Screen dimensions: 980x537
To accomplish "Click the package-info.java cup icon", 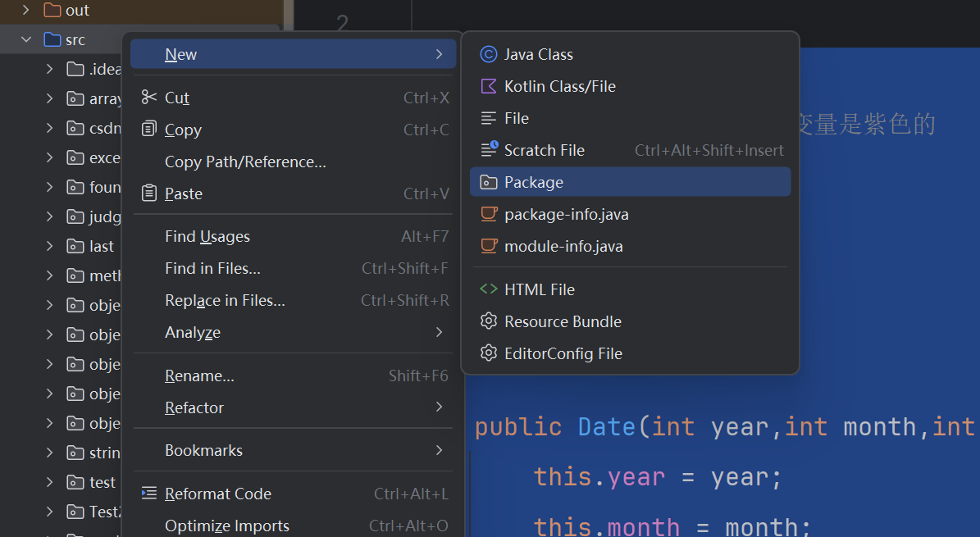I will [489, 214].
